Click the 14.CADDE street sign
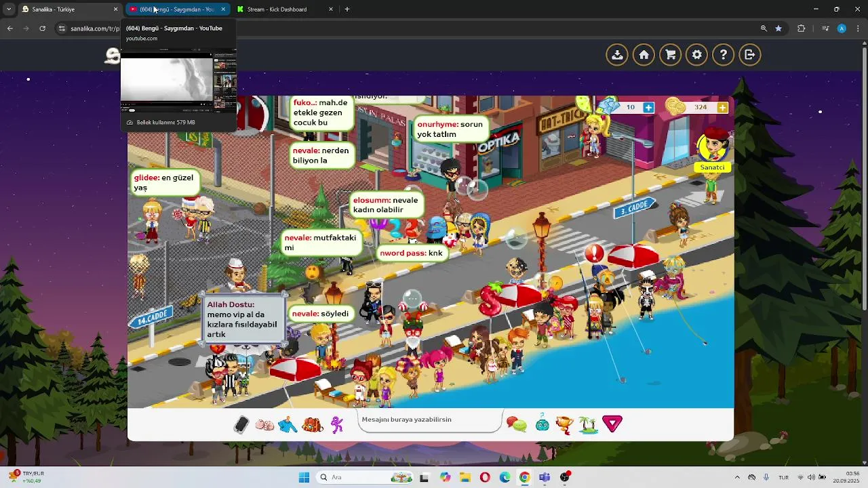 [x=151, y=317]
